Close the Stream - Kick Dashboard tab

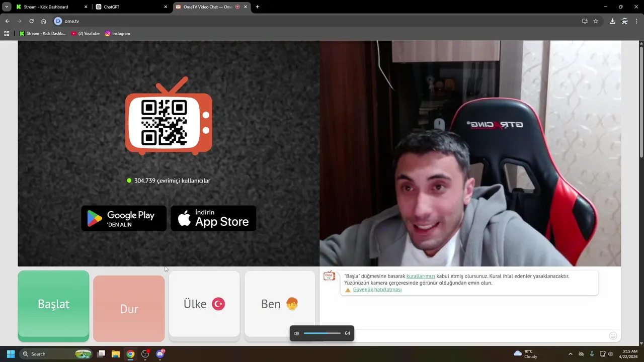click(x=86, y=7)
